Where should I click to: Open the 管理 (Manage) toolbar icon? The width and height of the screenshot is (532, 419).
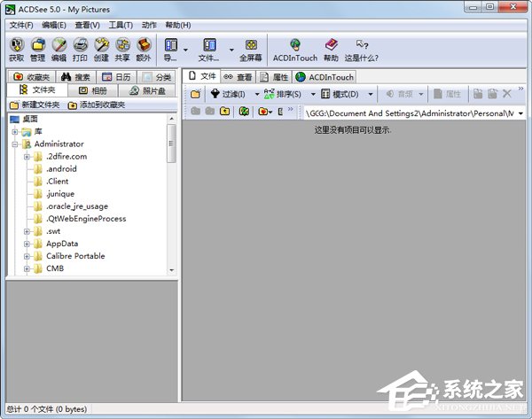pyautogui.click(x=37, y=50)
